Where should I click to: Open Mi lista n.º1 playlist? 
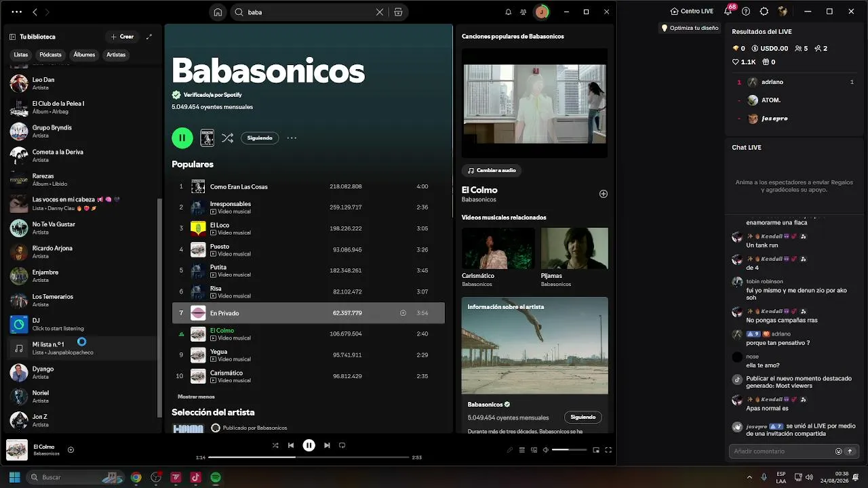tap(81, 348)
